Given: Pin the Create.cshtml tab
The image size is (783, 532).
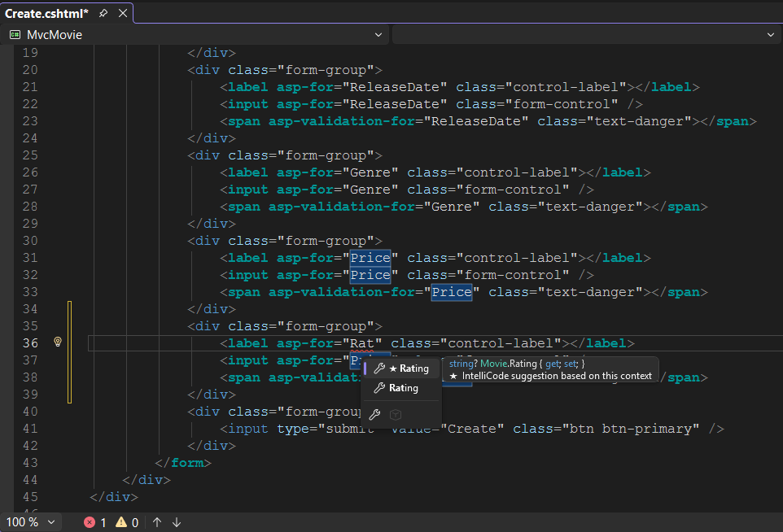Looking at the screenshot, I should tap(103, 13).
